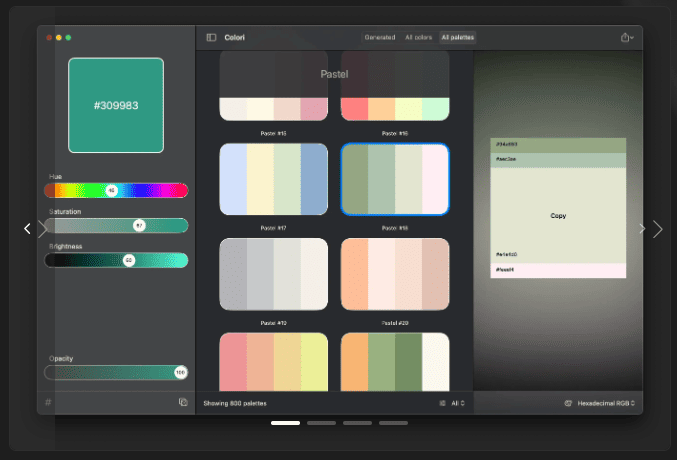Click the palette filter icon beside All

click(443, 403)
